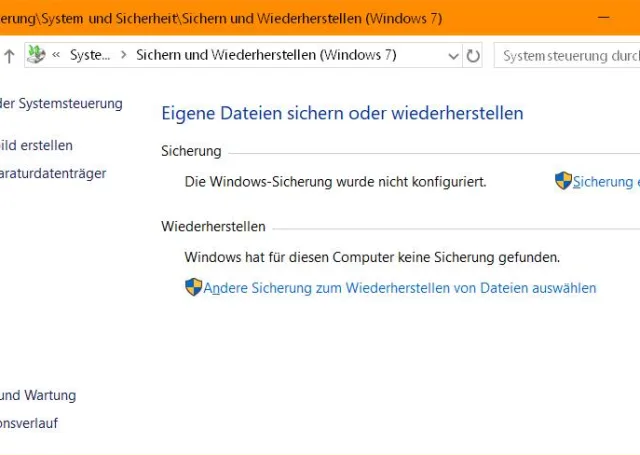Click the orange window title bar
The width and height of the screenshot is (640, 455).
click(300, 18)
